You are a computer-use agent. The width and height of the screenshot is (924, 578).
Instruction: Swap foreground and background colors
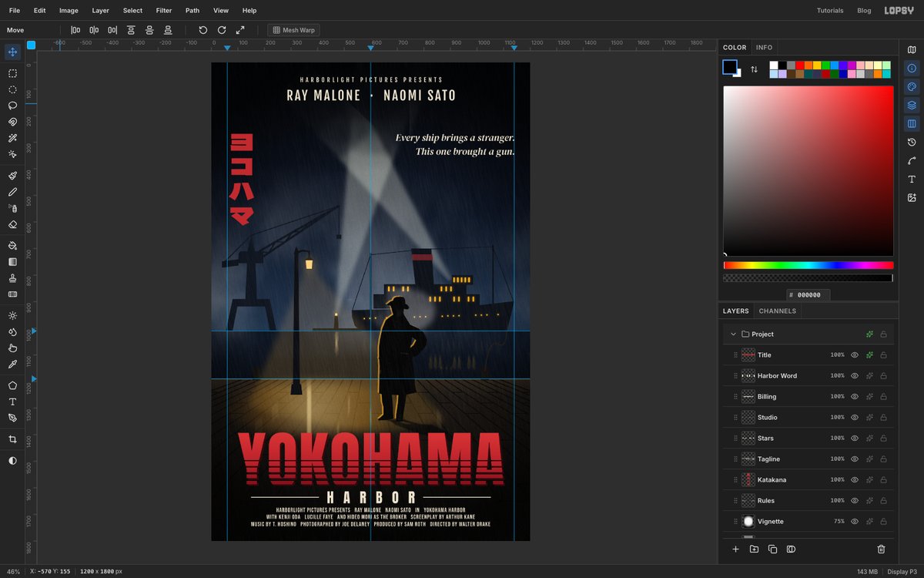pos(754,69)
